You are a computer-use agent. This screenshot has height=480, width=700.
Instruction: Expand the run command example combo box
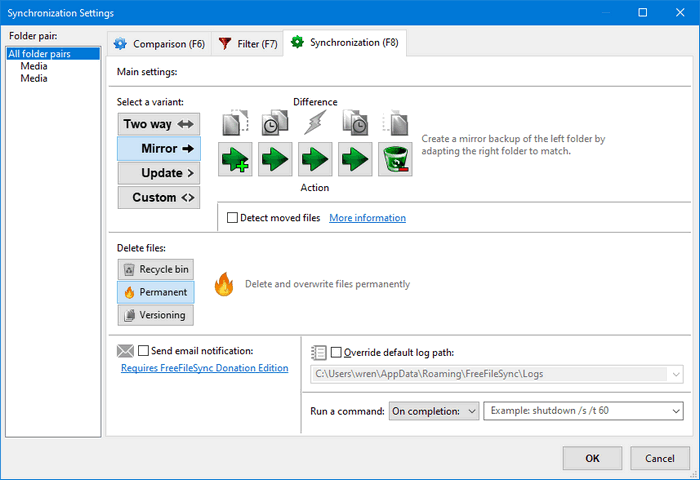[x=676, y=411]
